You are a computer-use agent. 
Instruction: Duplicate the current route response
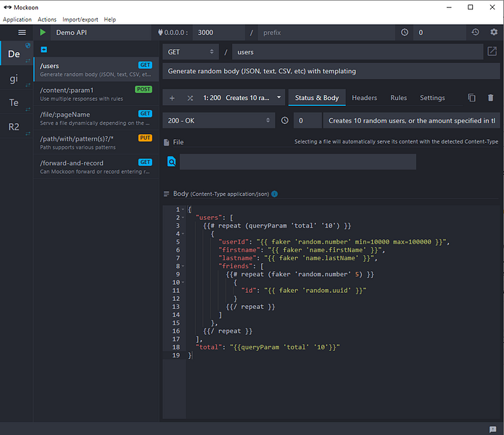tap(472, 98)
